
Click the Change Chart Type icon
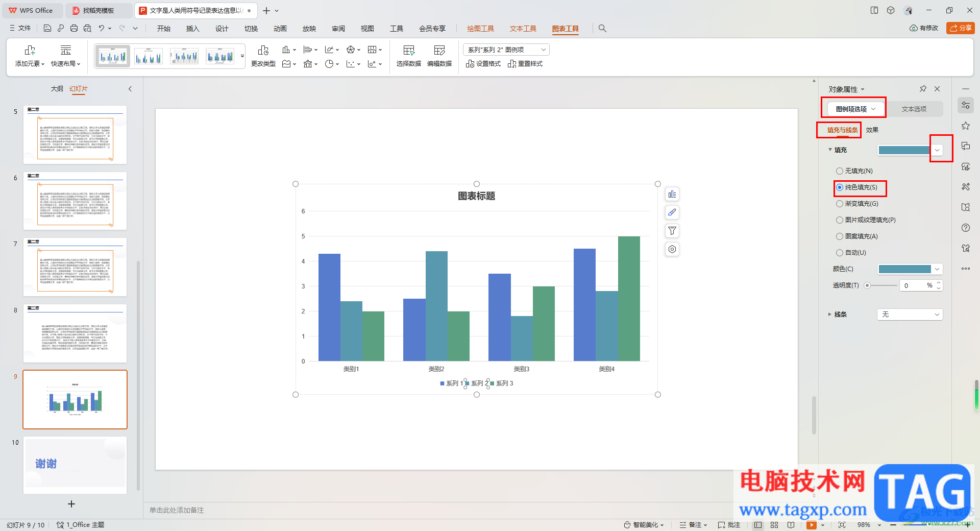[x=263, y=51]
